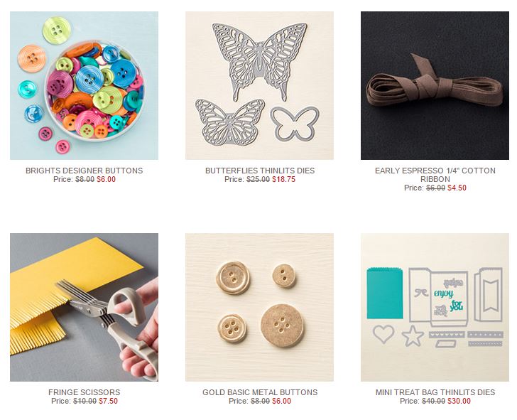The image size is (517, 420).
Task: Open the Mini Treat Bag Thinlits image
Action: pyautogui.click(x=435, y=308)
